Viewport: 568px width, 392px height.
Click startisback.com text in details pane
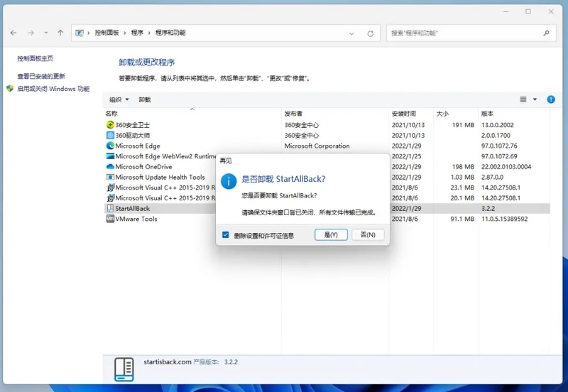point(168,362)
